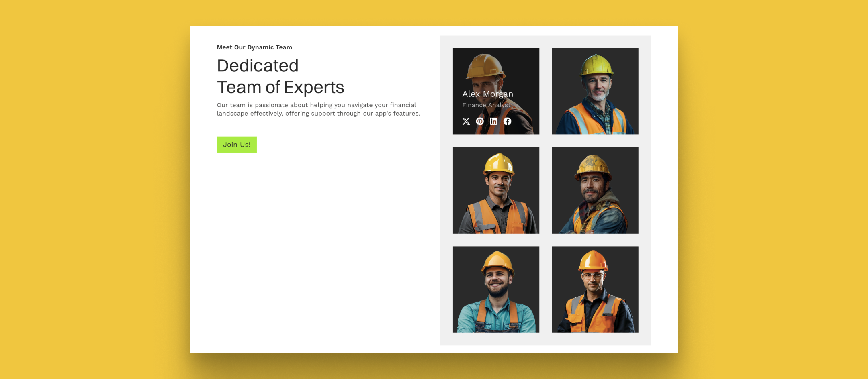Click the green Join Us! button

tap(237, 145)
